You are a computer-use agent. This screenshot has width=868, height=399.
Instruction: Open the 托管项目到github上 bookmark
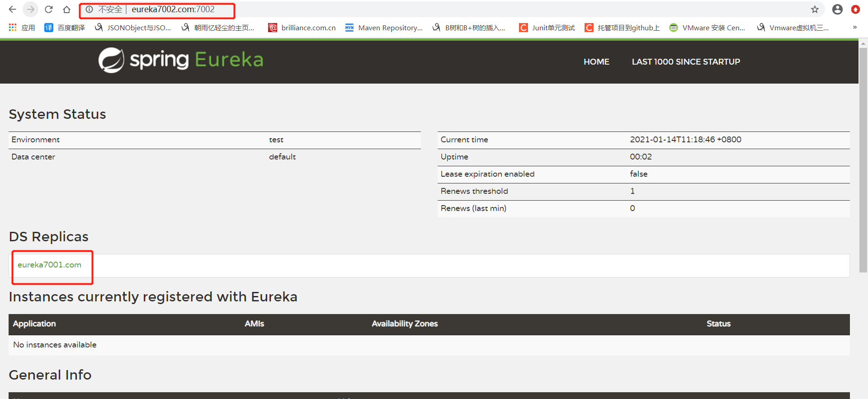pos(622,28)
